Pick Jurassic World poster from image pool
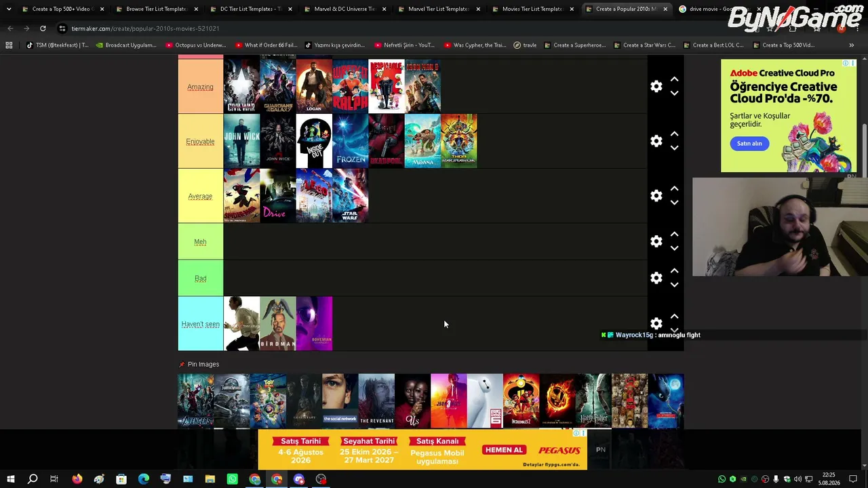Viewport: 868px width, 488px height. point(232,401)
